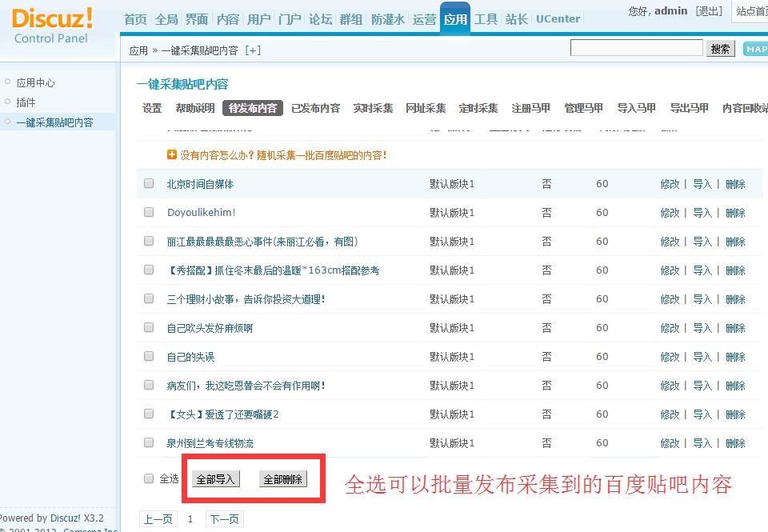Select checkbox for 三个理财小故事
The height and width of the screenshot is (532, 768).
click(149, 298)
